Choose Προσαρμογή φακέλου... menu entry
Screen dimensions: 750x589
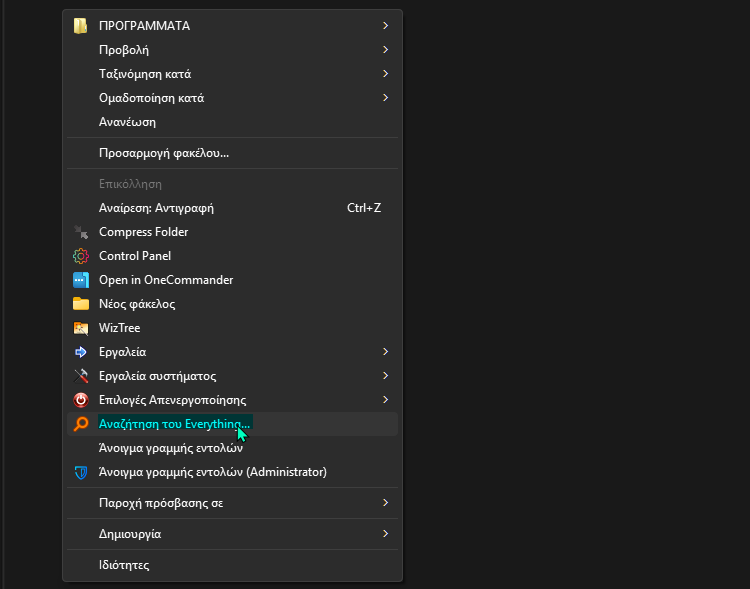(164, 153)
